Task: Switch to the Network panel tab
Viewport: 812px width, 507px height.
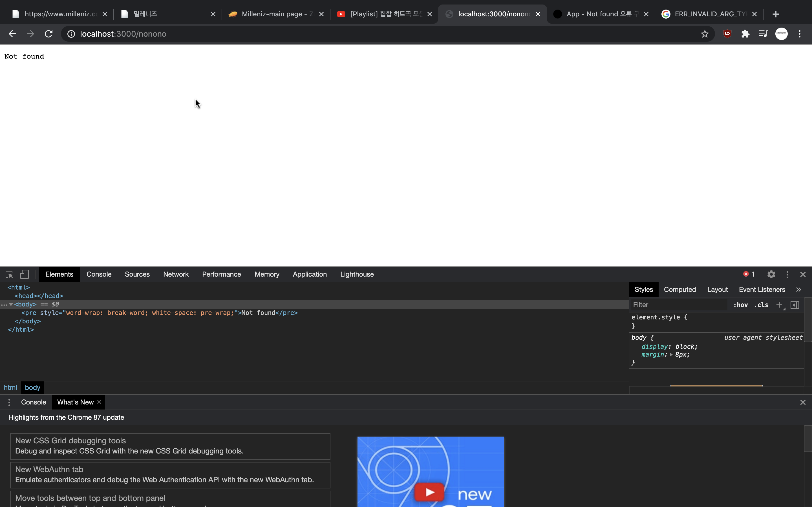Action: point(176,274)
